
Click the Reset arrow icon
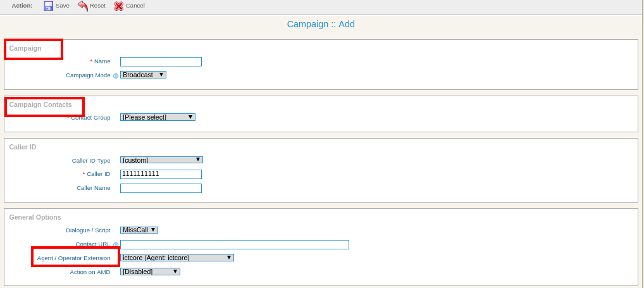(x=83, y=6)
